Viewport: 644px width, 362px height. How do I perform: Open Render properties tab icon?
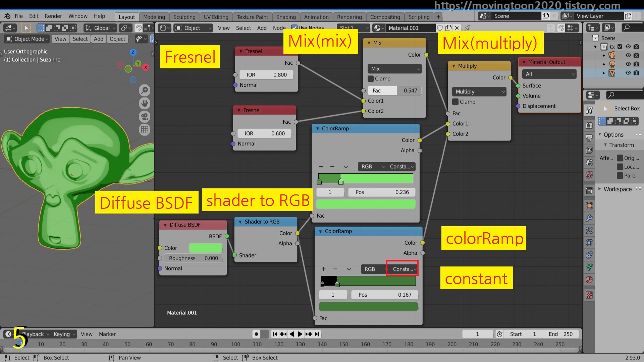coord(589,125)
